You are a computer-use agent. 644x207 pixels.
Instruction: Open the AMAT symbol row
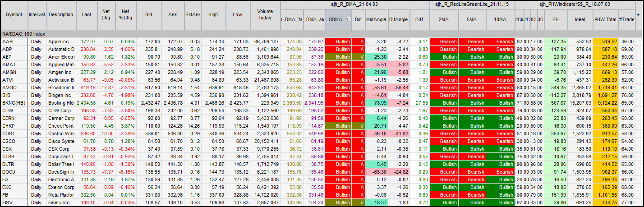10,64
